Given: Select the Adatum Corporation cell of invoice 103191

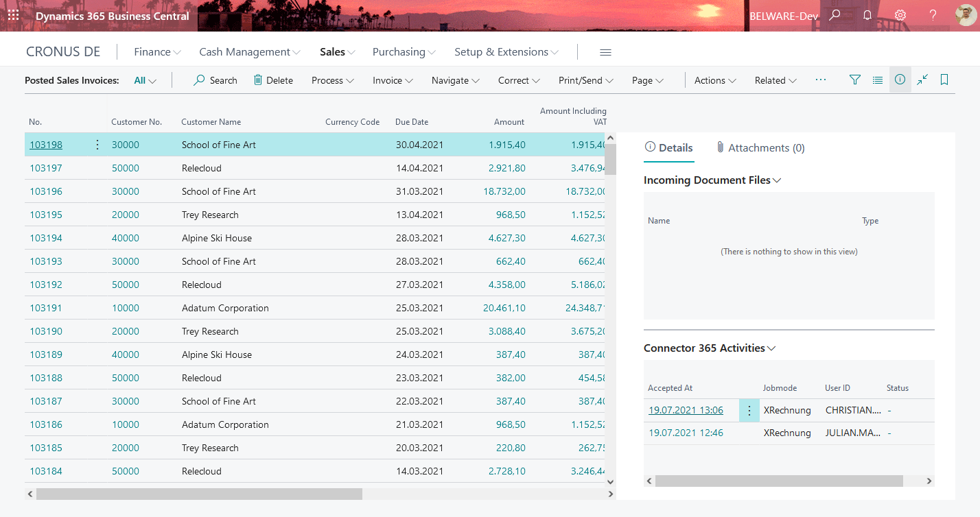Looking at the screenshot, I should click(225, 308).
